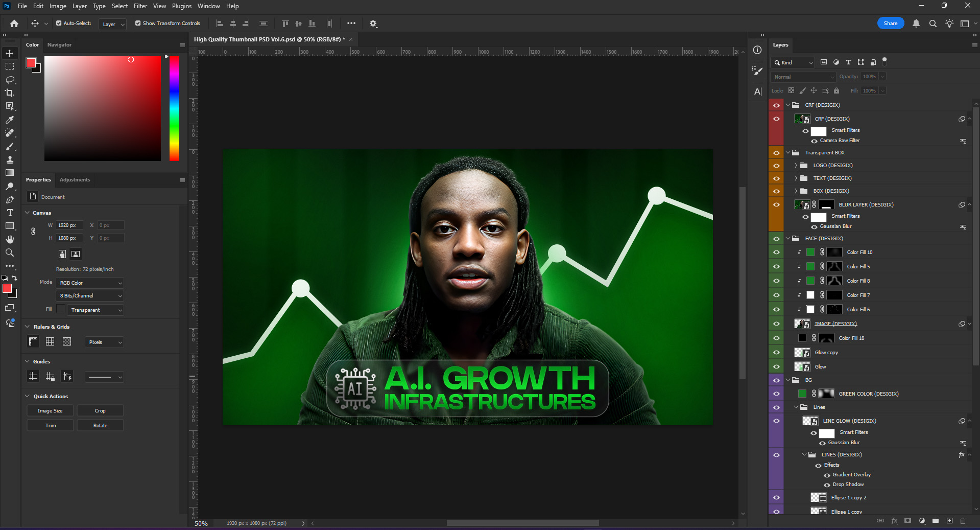The width and height of the screenshot is (980, 530).
Task: Disable the Auto-Select checkbox
Action: click(x=59, y=24)
